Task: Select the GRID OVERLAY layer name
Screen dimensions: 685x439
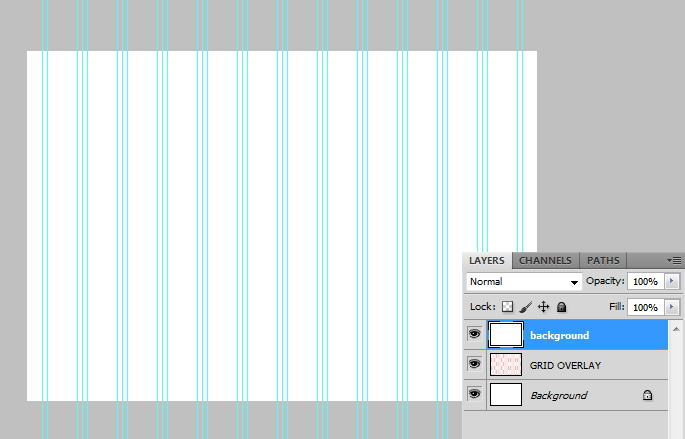Action: (565, 366)
